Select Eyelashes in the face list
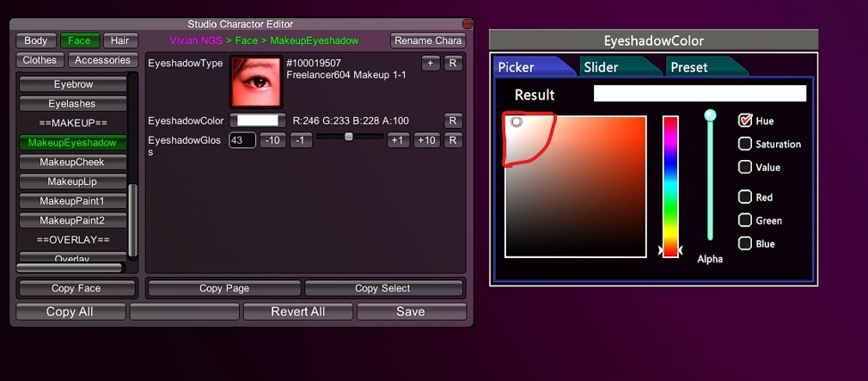This screenshot has width=868, height=381. (x=73, y=103)
